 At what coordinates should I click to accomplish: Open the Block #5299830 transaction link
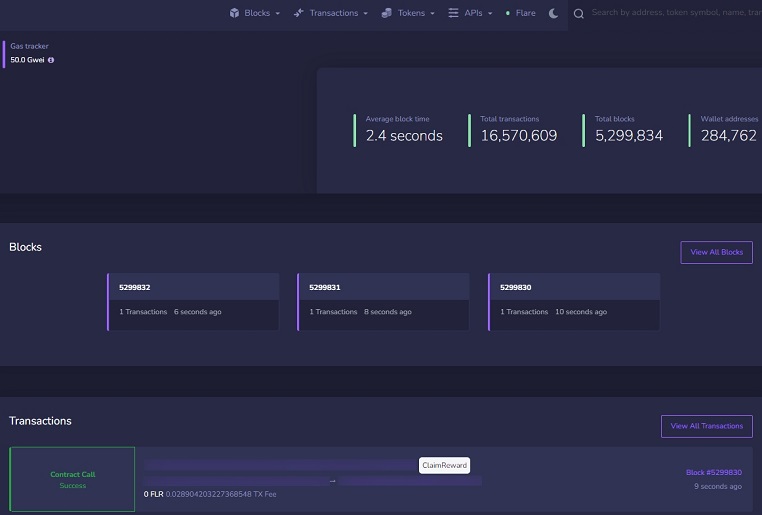(x=713, y=472)
